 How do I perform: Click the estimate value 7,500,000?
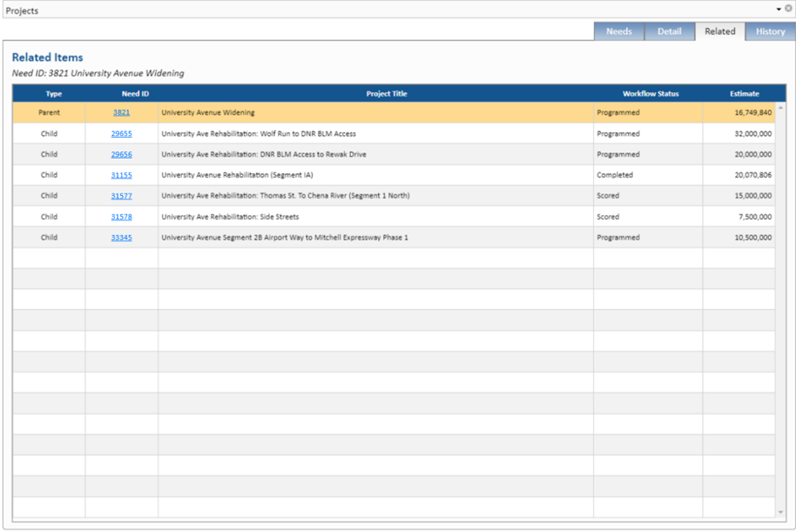pyautogui.click(x=755, y=217)
